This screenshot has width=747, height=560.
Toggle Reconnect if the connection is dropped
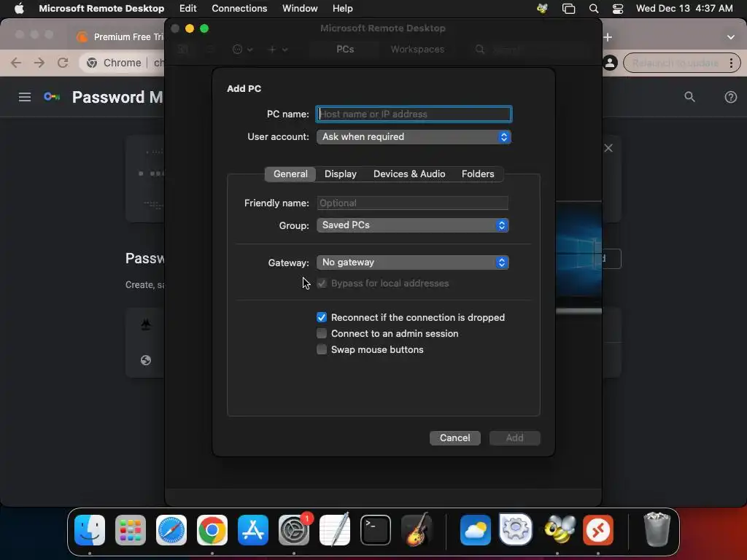coord(322,318)
